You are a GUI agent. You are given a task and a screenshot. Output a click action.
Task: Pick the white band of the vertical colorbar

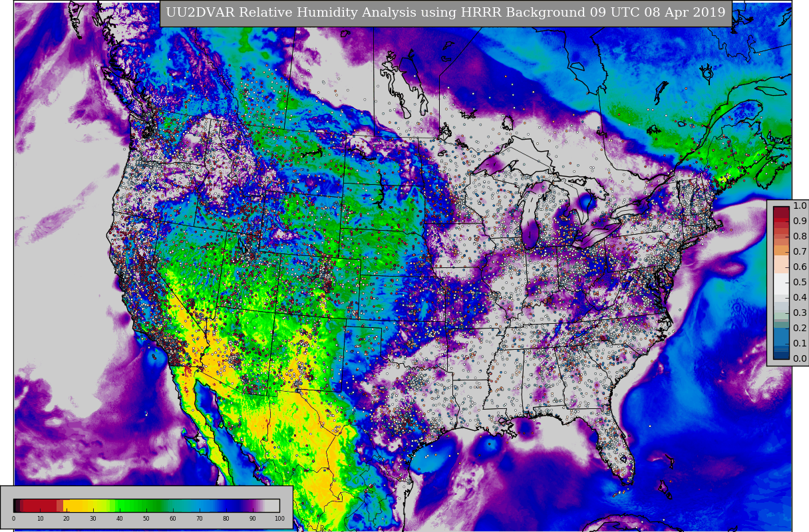point(781,283)
